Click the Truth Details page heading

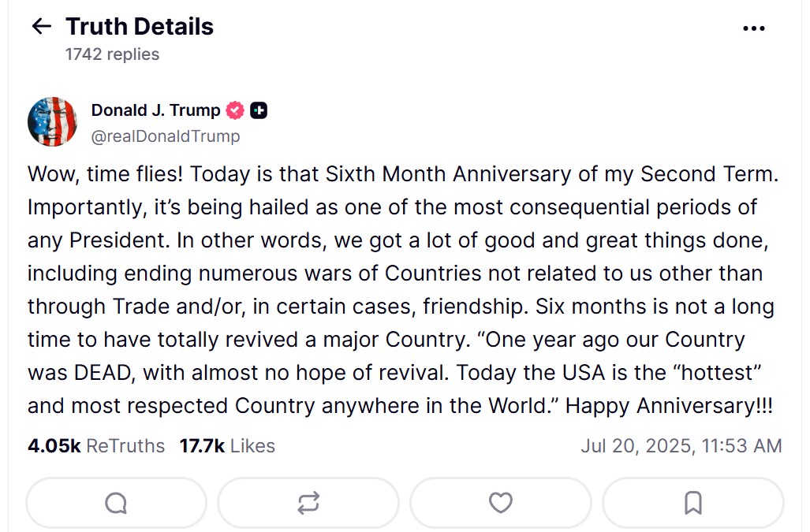click(140, 27)
